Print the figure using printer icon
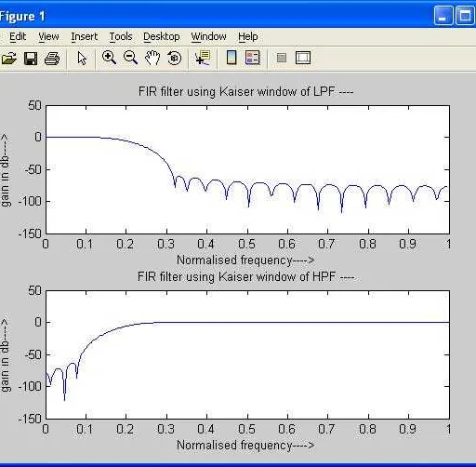This screenshot has height=467, width=476. click(x=52, y=58)
